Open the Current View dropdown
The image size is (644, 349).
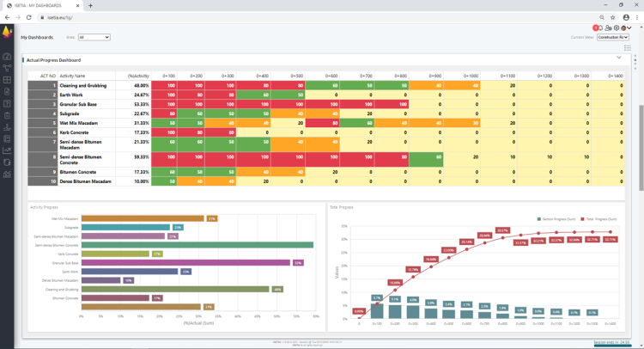(x=614, y=37)
